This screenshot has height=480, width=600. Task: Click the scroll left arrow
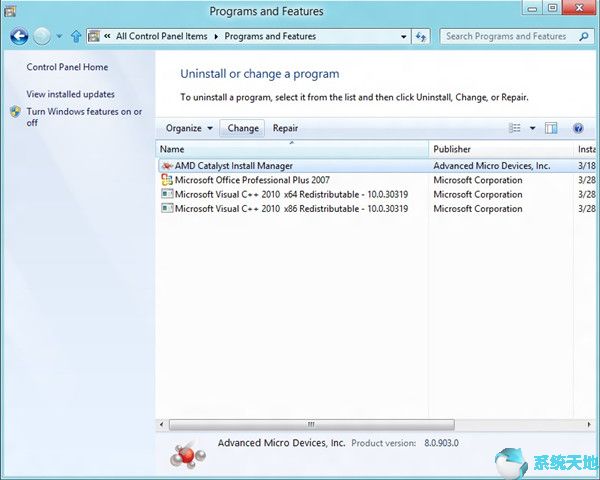tap(161, 424)
